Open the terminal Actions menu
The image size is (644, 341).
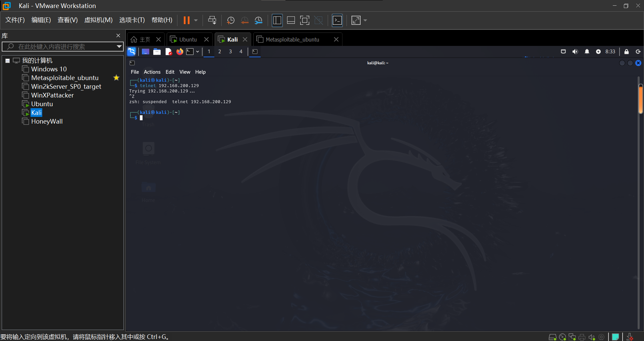click(152, 72)
